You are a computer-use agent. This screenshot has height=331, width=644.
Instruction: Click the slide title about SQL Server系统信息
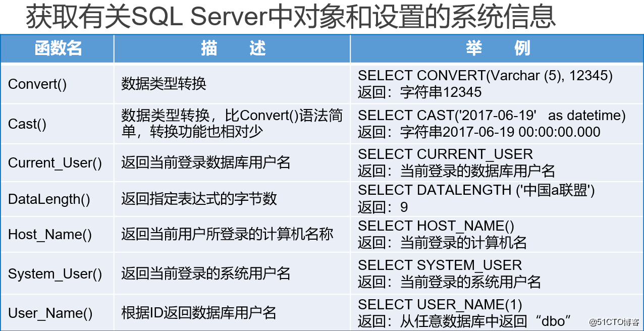point(291,17)
